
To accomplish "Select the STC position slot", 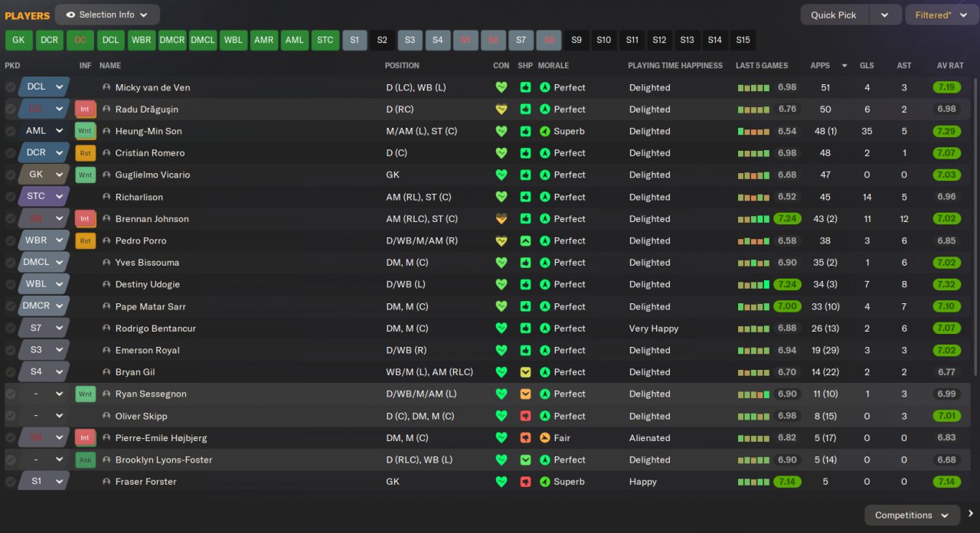I will pyautogui.click(x=325, y=41).
